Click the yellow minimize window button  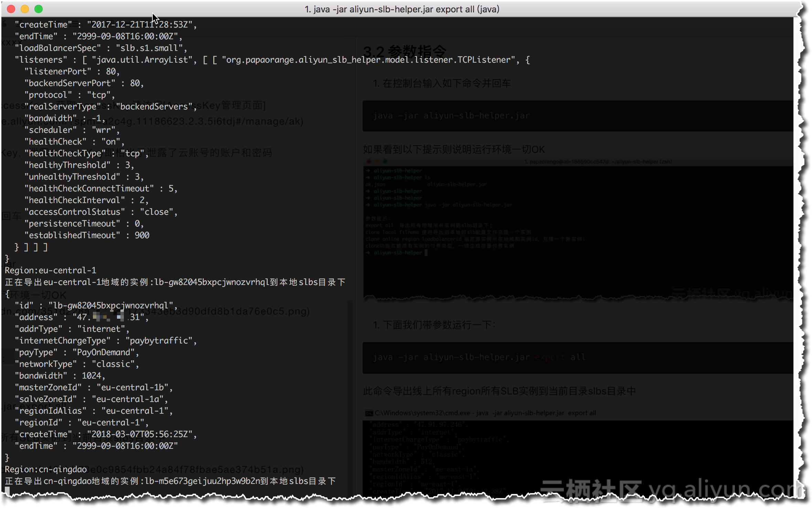click(24, 9)
